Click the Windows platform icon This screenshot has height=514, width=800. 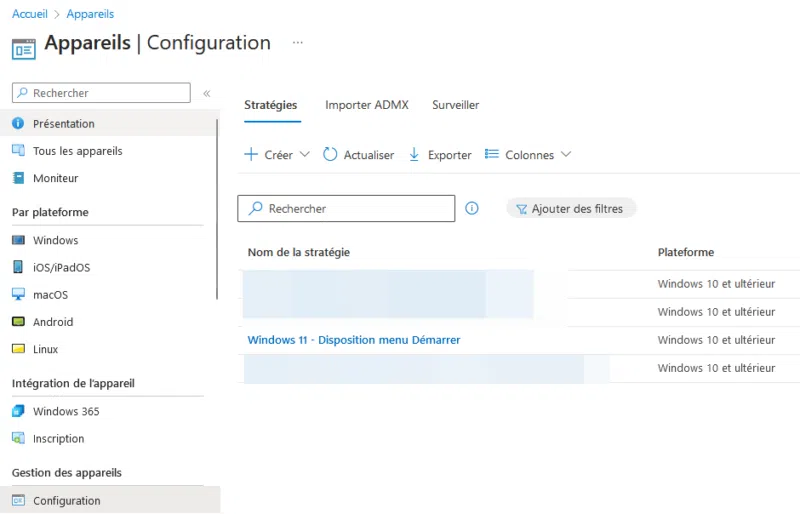pos(18,240)
